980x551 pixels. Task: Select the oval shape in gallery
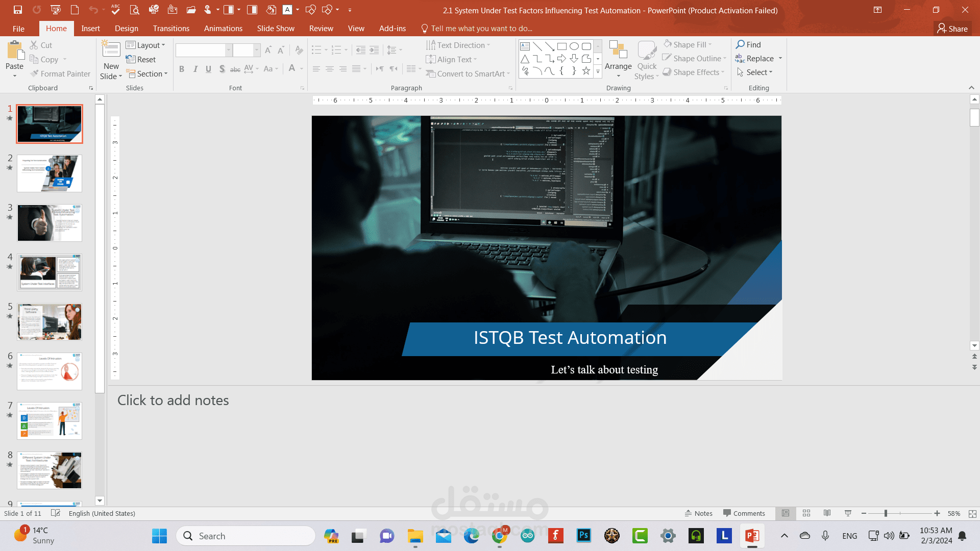[574, 46]
